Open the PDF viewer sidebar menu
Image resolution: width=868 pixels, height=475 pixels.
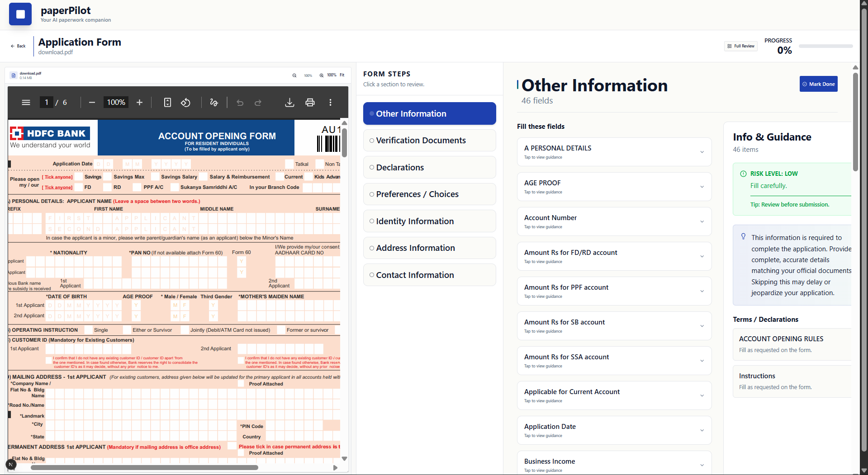pos(26,103)
